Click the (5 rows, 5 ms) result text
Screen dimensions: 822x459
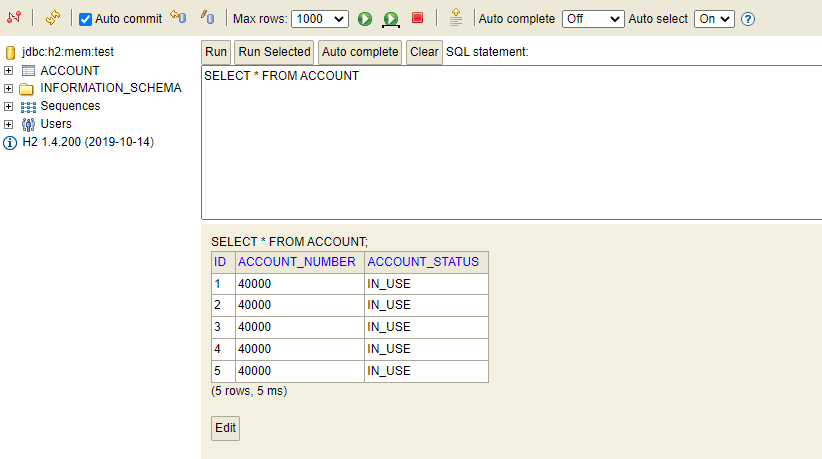click(249, 391)
